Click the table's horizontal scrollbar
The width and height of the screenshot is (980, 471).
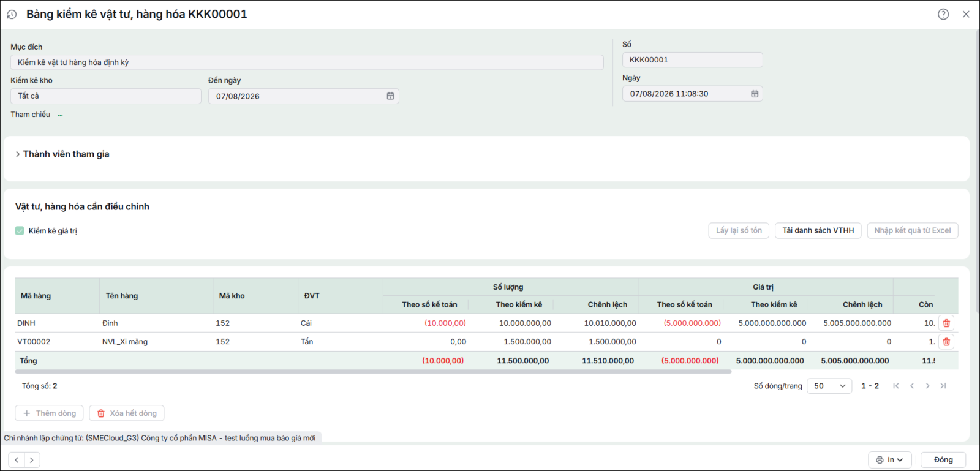(x=373, y=371)
